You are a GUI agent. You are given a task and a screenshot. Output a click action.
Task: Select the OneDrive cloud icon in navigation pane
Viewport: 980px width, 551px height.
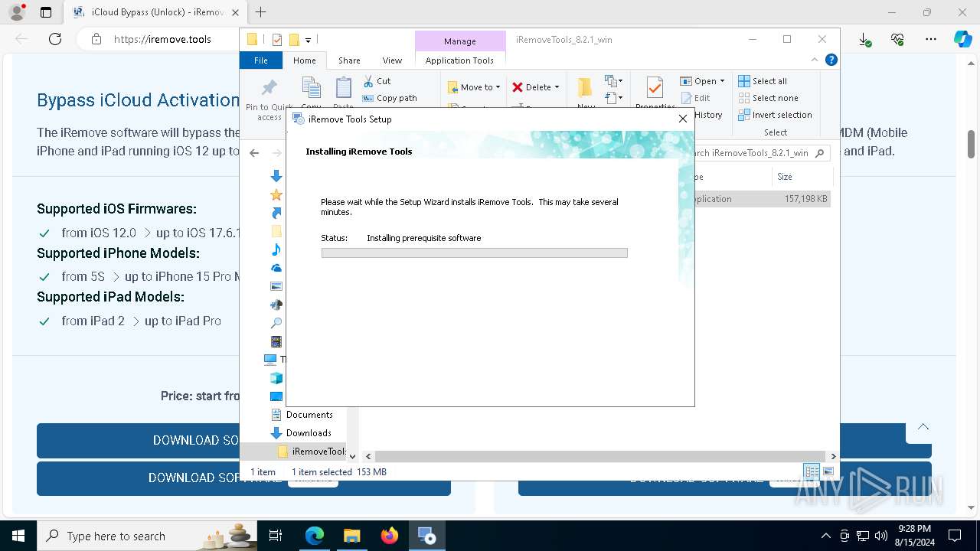[x=276, y=268]
